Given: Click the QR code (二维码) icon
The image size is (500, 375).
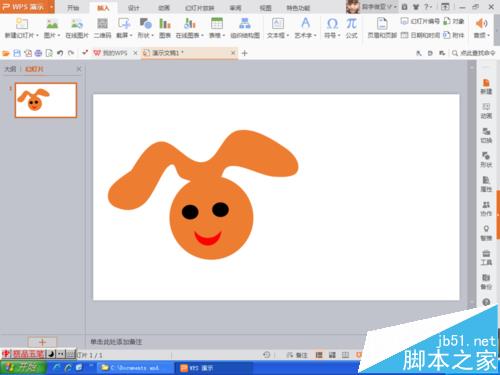Looking at the screenshot, I should (x=102, y=28).
